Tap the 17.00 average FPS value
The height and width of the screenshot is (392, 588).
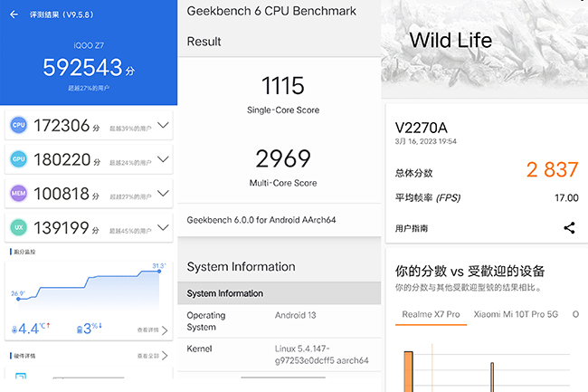[566, 197]
